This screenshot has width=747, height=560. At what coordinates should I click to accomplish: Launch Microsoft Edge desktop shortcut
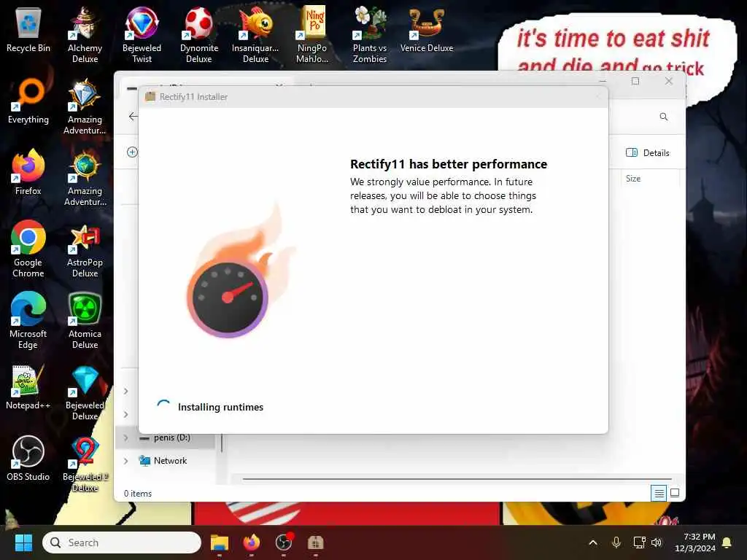point(28,320)
